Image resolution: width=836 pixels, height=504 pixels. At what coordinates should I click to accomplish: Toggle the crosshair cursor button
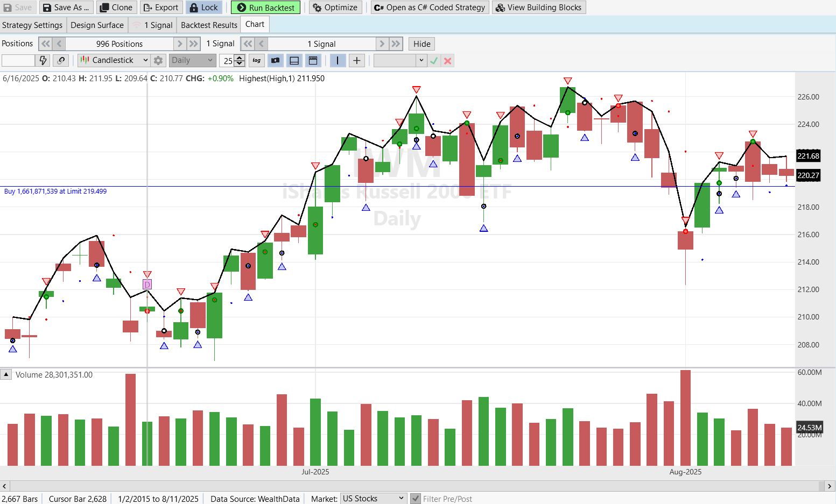tap(356, 61)
